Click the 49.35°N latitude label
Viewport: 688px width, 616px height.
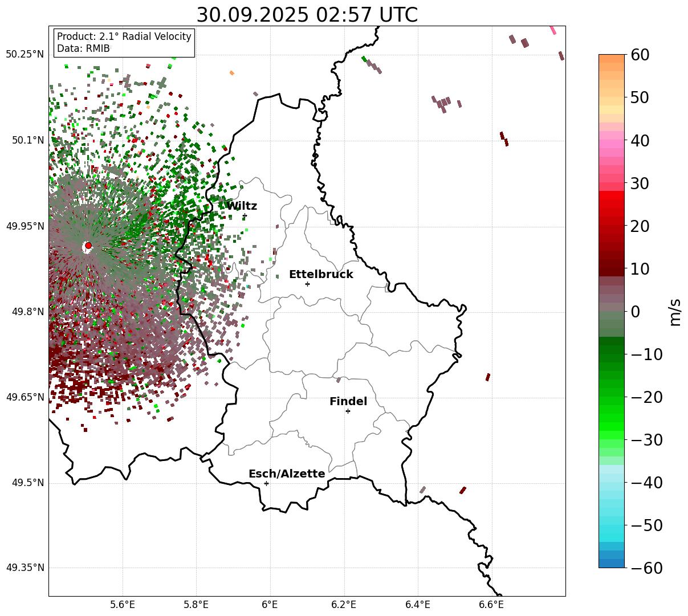(x=25, y=568)
